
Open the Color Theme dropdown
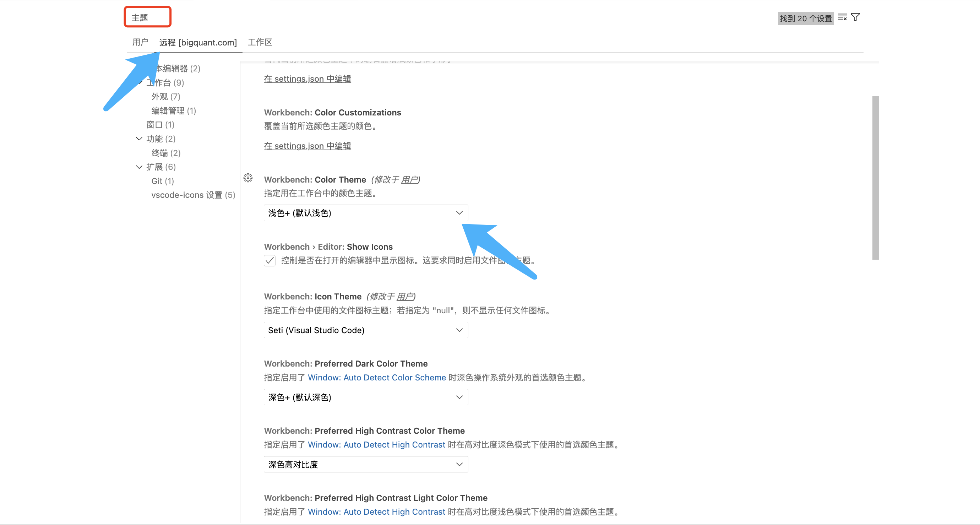pos(366,213)
